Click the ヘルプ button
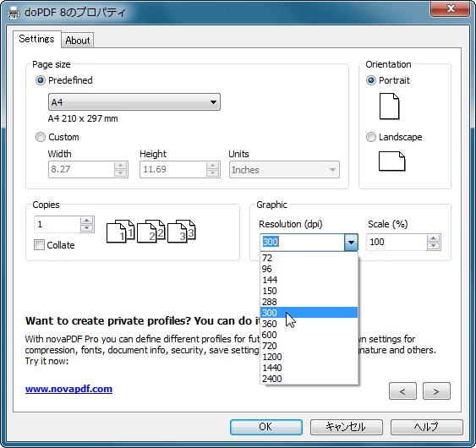The height and width of the screenshot is (448, 476). (426, 427)
